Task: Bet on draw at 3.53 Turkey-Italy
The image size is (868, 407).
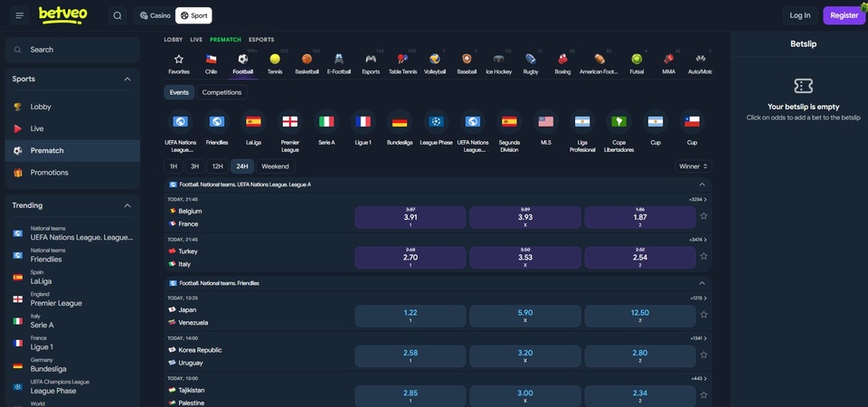Action: point(525,258)
